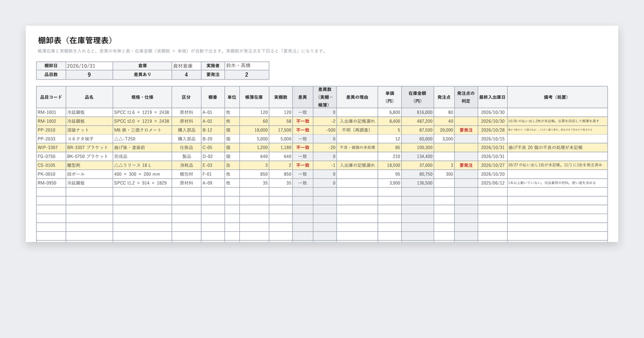Viewport: 644px width, 338px height.
Task: Select the 要発注 summary count value 2
Action: point(246,75)
